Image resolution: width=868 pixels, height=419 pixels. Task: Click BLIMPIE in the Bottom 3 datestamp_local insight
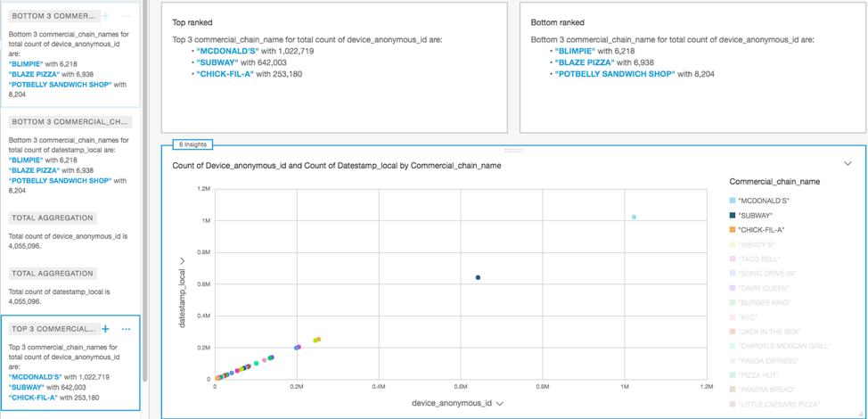[x=26, y=160]
